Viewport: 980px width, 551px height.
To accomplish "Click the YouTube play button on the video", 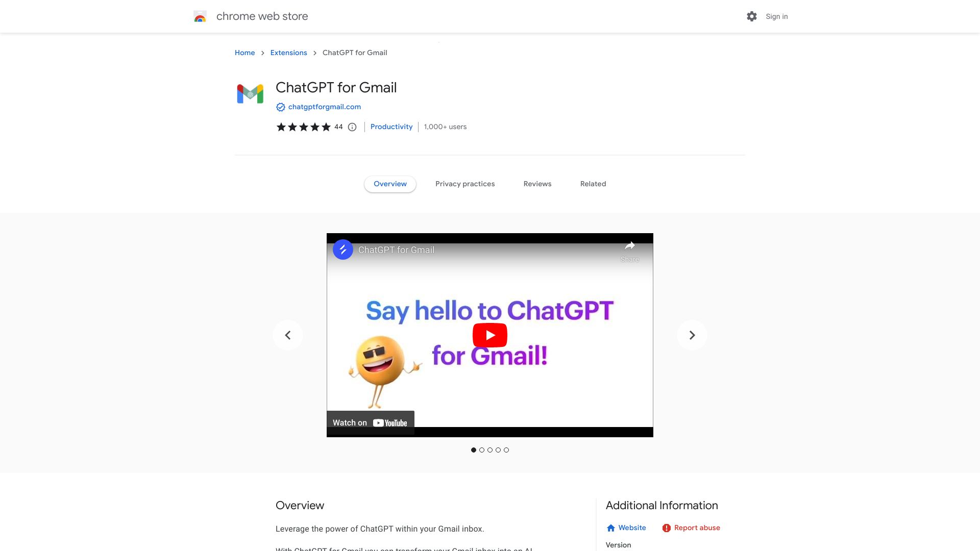I will click(490, 335).
